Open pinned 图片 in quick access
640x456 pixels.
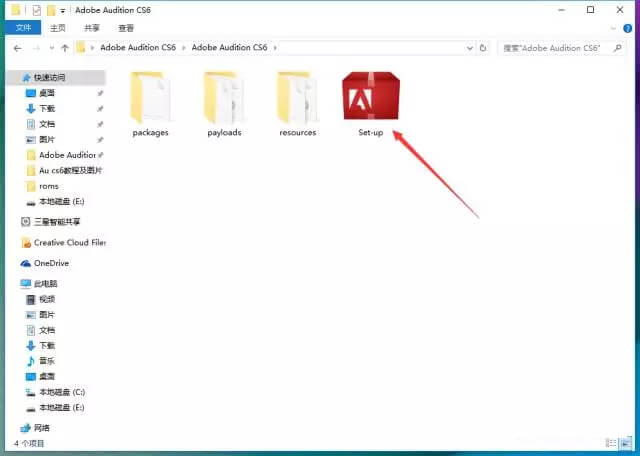coord(47,140)
